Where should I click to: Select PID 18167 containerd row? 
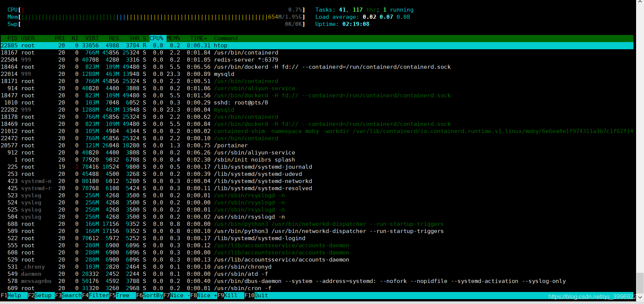point(317,53)
